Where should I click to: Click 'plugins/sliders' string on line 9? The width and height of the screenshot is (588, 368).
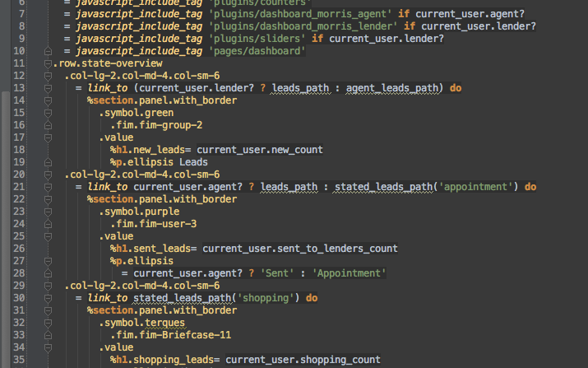[257, 39]
